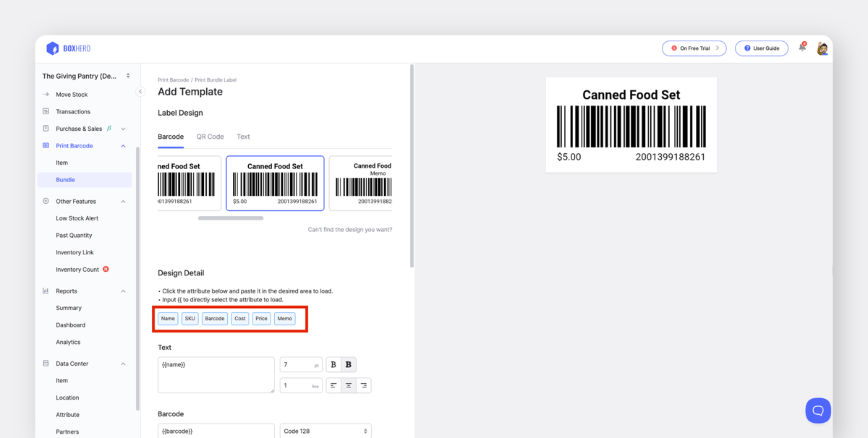Click the BoxHero logo icon
868x438 pixels.
pos(53,48)
